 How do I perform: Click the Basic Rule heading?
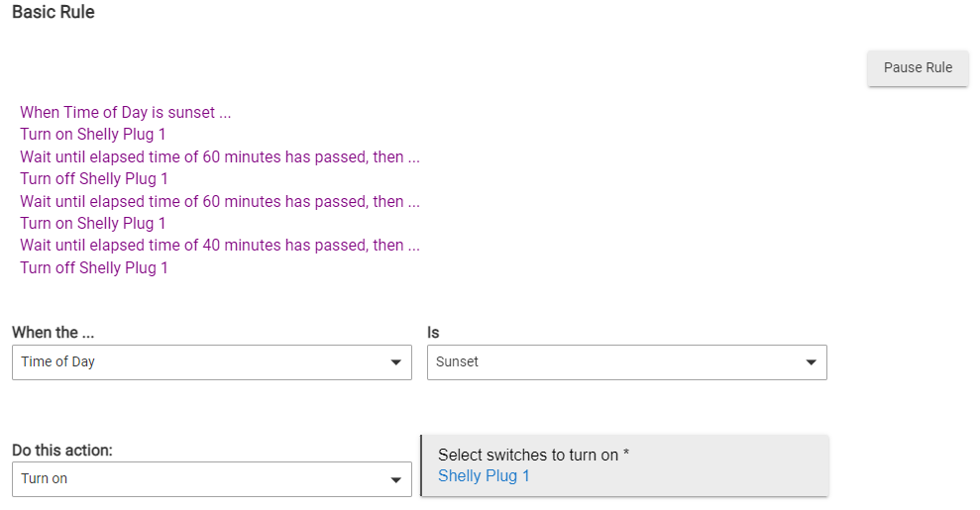pos(54,12)
